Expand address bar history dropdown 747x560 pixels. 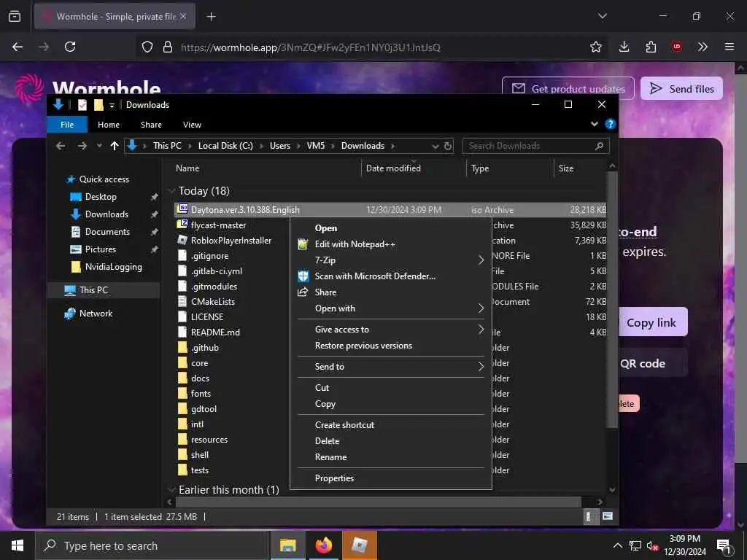(x=435, y=146)
